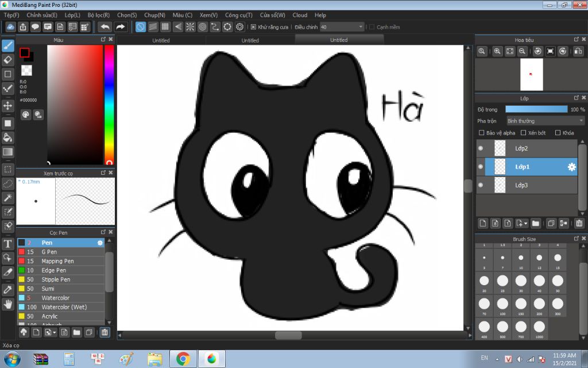Choose the Edge Pen brush
Screen dimensions: 588x368
[x=61, y=270]
